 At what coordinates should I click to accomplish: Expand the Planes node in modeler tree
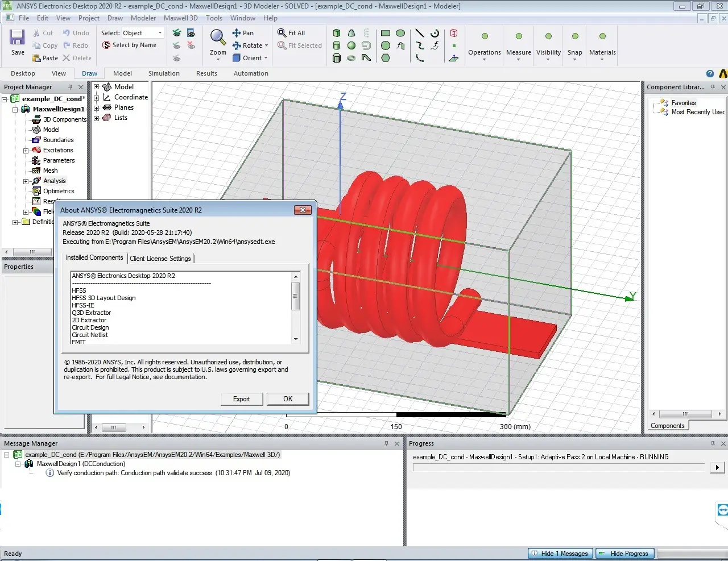pyautogui.click(x=97, y=107)
